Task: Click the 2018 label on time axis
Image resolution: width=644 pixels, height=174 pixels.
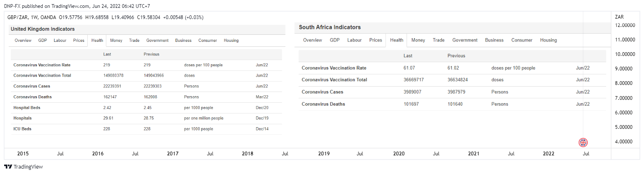Action: (x=247, y=154)
